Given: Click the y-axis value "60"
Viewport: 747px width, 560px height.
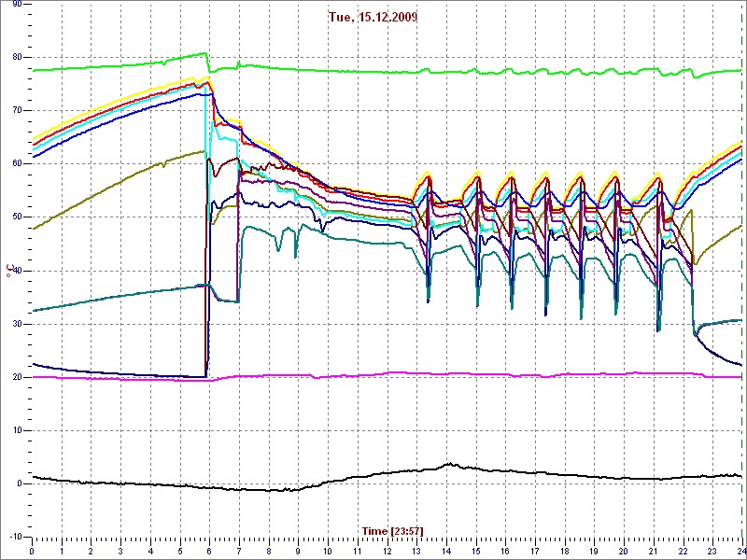Looking at the screenshot, I should click(17, 164).
